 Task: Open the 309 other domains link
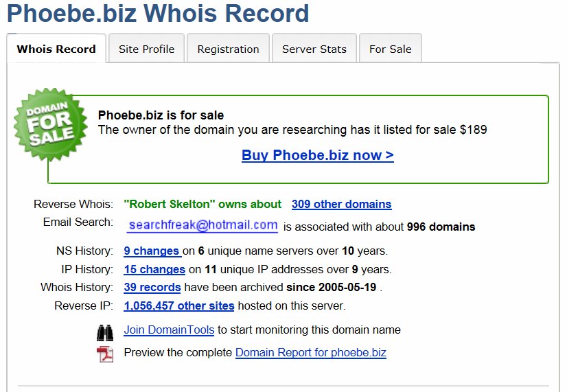click(x=341, y=204)
